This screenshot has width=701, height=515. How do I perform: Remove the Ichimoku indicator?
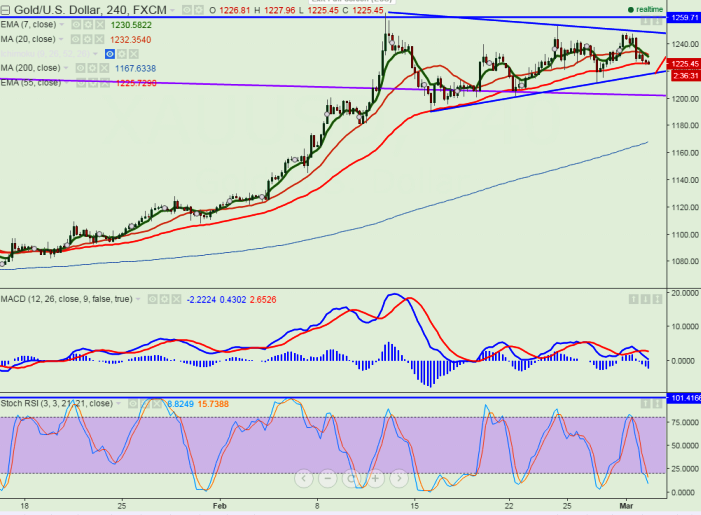pos(133,54)
